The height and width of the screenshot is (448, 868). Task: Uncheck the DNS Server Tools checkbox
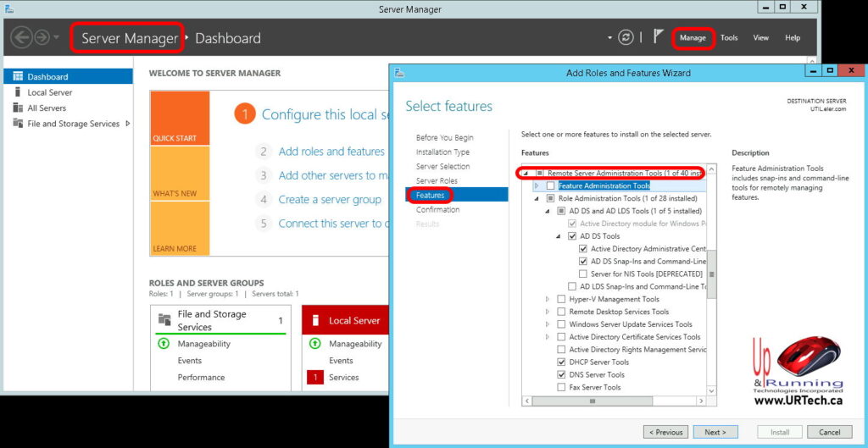coord(561,375)
